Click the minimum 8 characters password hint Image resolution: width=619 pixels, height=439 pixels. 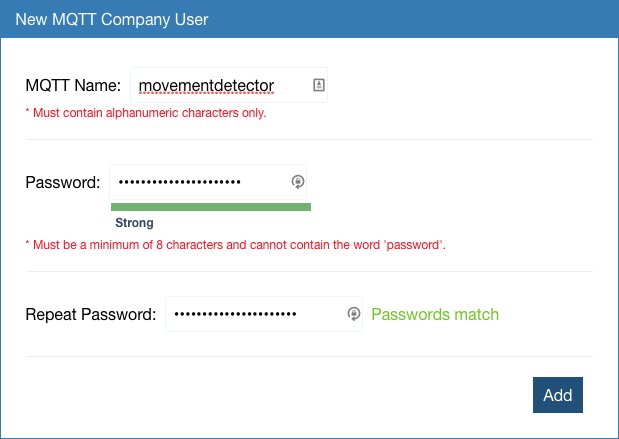tap(239, 245)
